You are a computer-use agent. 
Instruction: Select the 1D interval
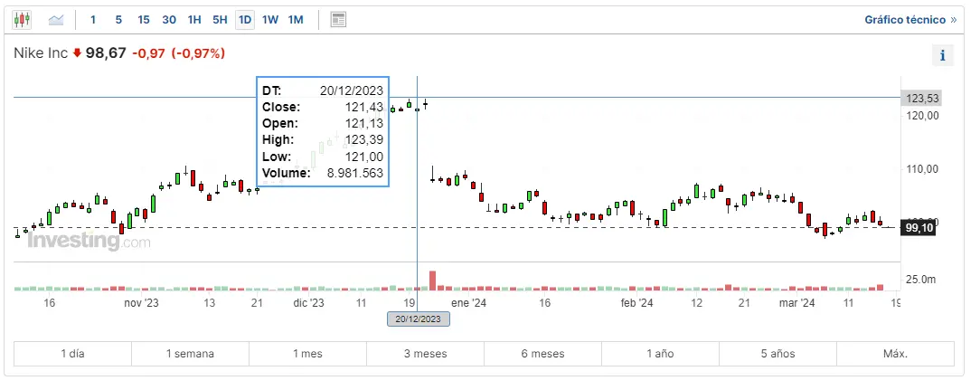pos(245,19)
